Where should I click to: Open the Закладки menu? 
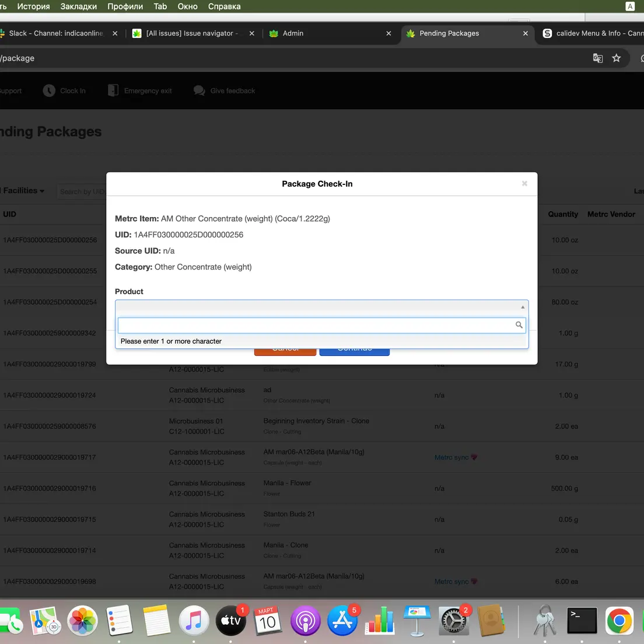pyautogui.click(x=78, y=6)
